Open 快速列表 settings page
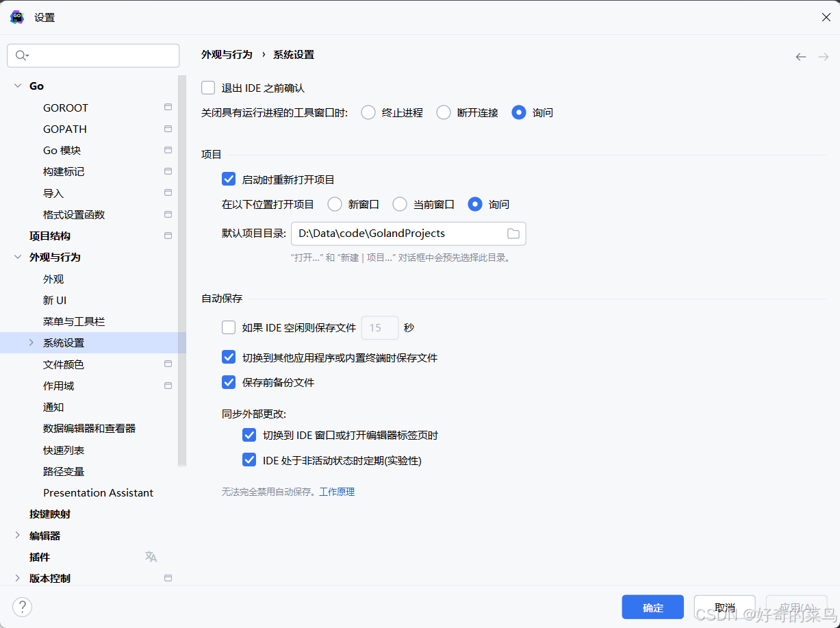The image size is (840, 628). tap(64, 450)
